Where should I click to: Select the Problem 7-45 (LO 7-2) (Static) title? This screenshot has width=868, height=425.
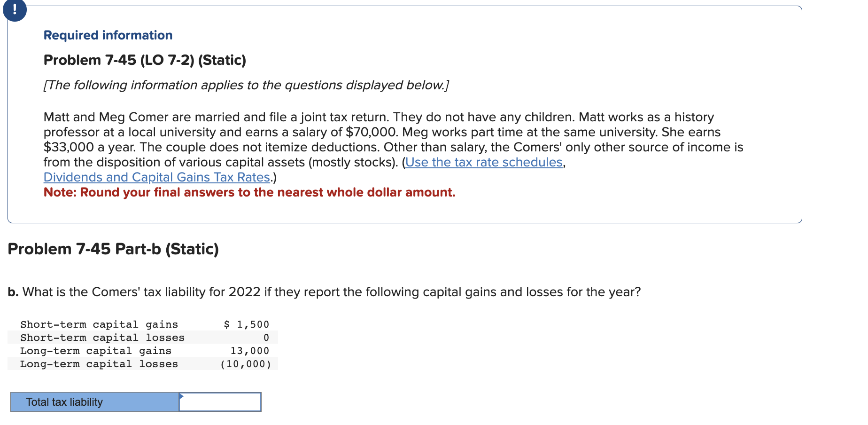pyautogui.click(x=145, y=60)
